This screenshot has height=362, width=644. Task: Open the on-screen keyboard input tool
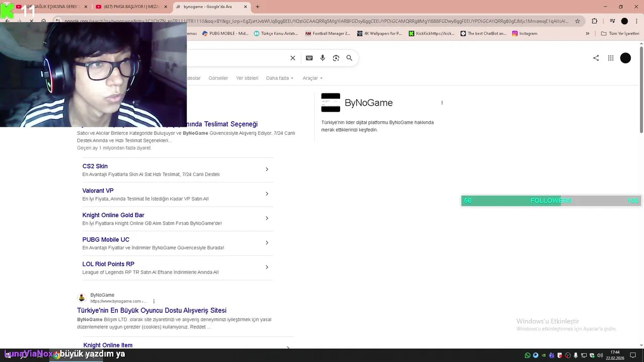309,58
